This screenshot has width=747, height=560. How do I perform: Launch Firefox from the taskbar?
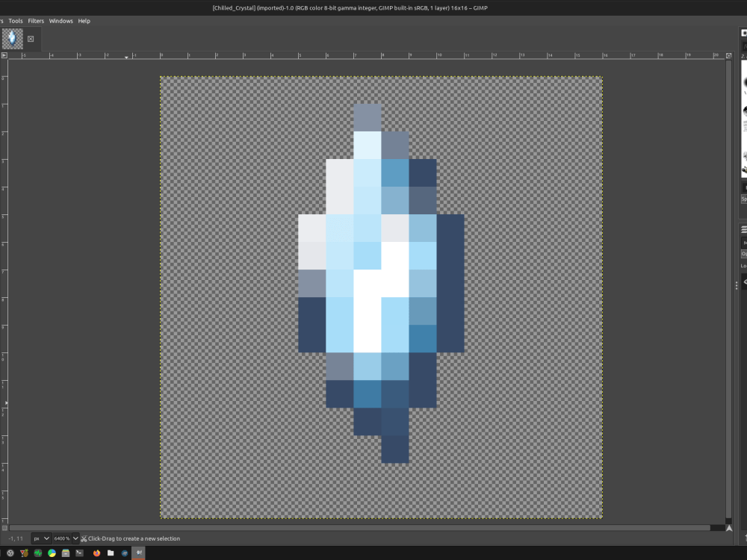click(x=96, y=553)
